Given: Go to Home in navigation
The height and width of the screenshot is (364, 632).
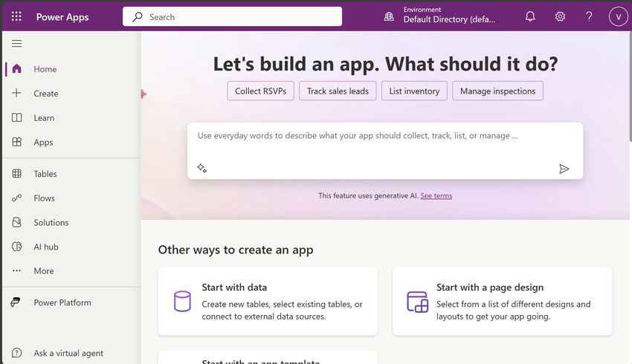Looking at the screenshot, I should 45,69.
